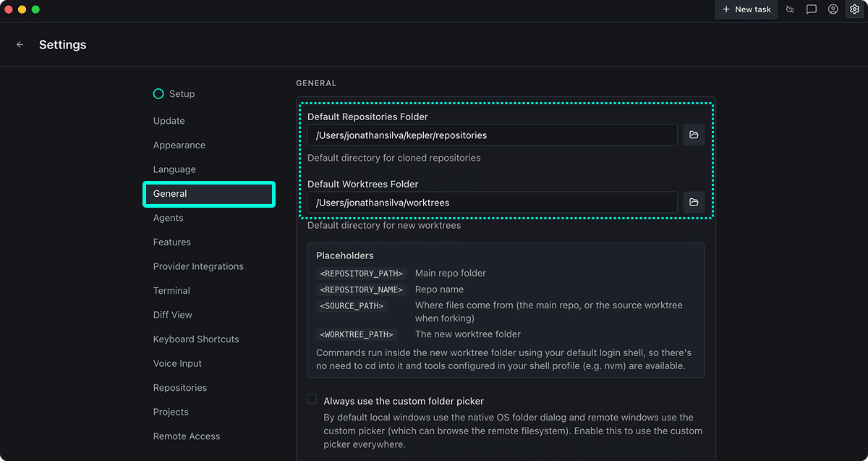
Task: Enable Always use the custom folder picker
Action: [312, 399]
